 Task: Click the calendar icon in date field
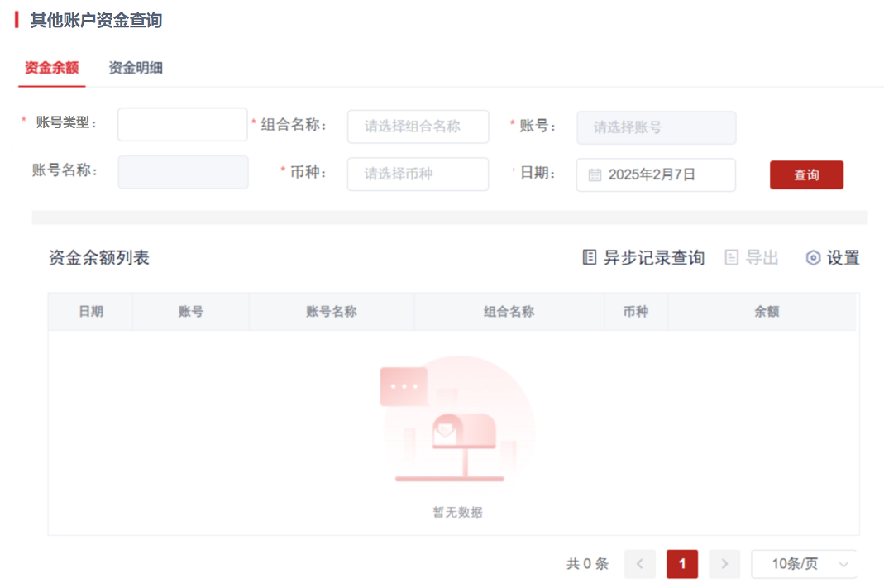(x=595, y=174)
